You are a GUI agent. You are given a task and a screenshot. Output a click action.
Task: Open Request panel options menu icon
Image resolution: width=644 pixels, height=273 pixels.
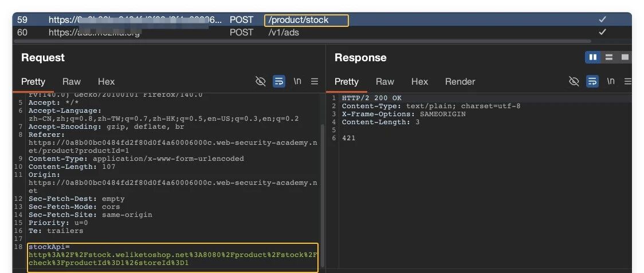point(315,81)
